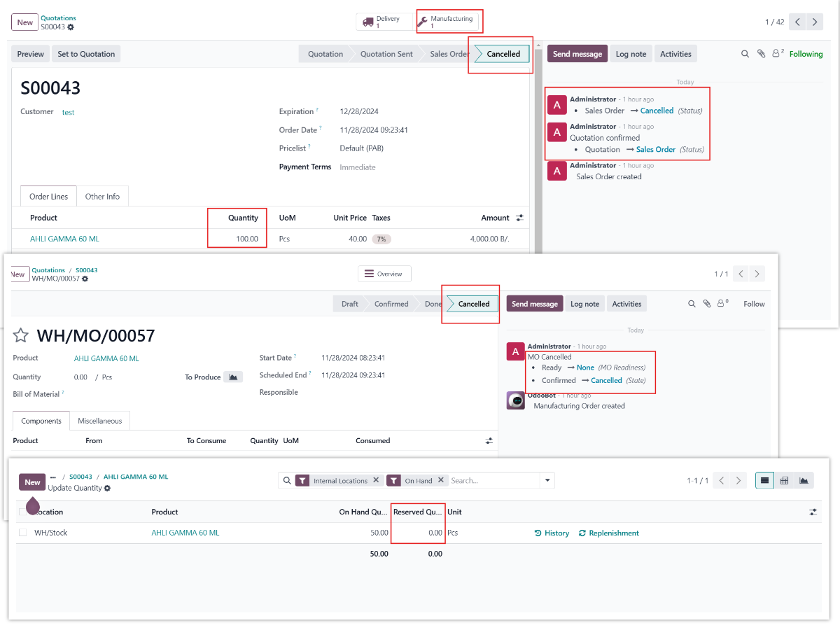Image resolution: width=840 pixels, height=630 pixels.
Task: Open Activities in manufacturing order chatter
Action: [x=626, y=304]
